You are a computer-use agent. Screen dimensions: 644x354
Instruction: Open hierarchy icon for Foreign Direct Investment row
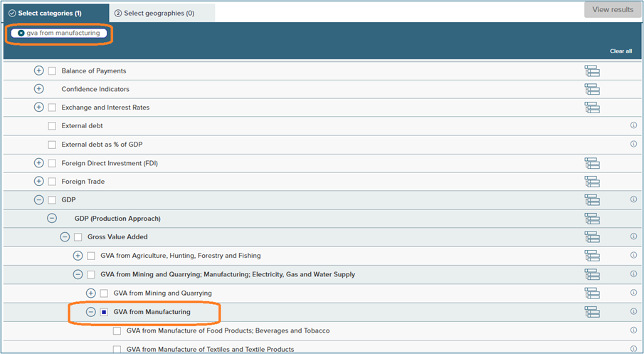[592, 163]
